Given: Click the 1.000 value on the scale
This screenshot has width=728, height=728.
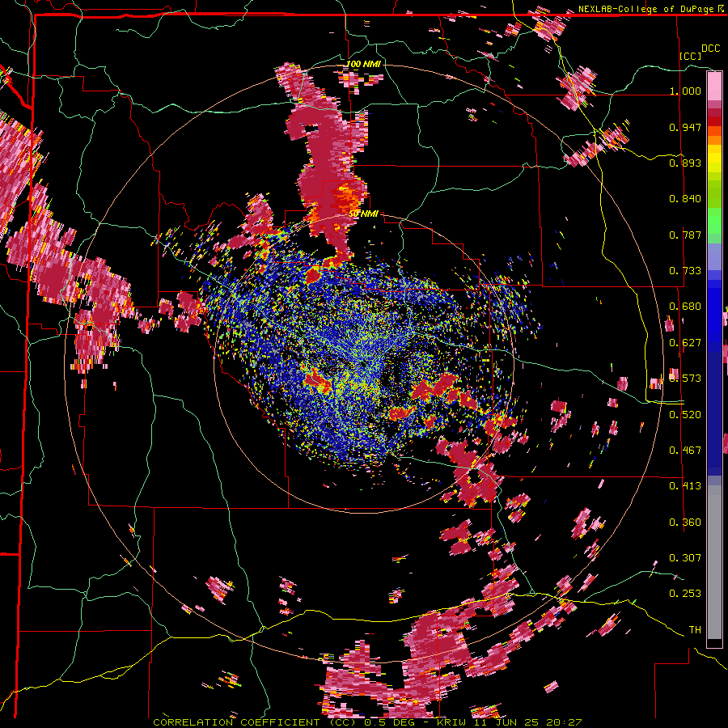Looking at the screenshot, I should pyautogui.click(x=685, y=91).
